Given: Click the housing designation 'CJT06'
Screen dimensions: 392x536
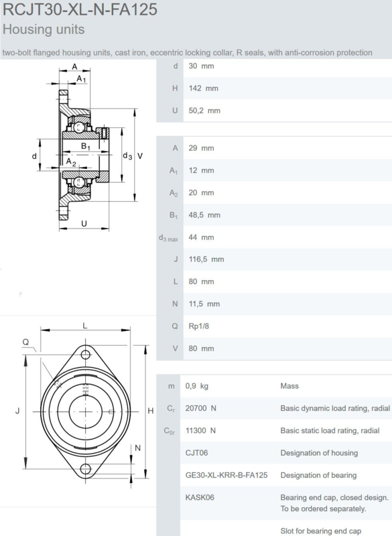Looking at the screenshot, I should click(x=196, y=453).
